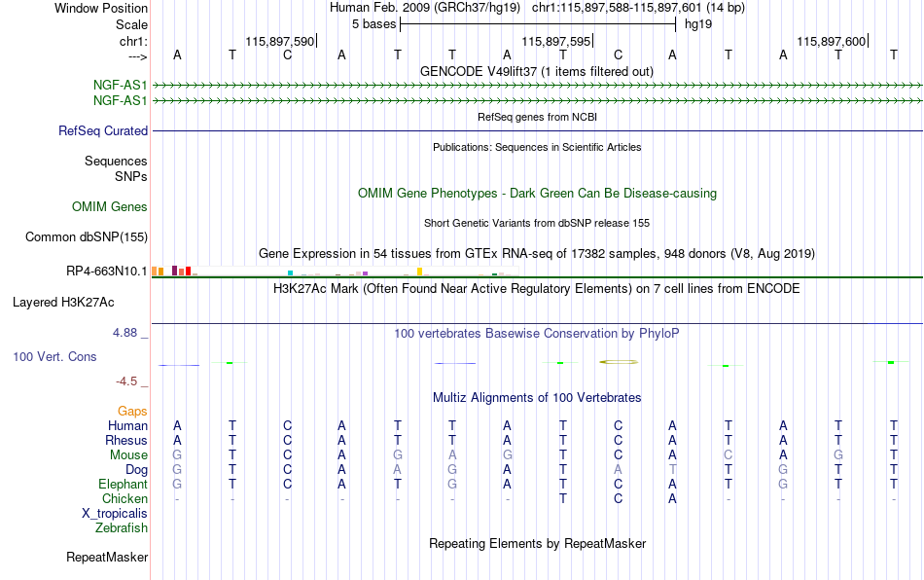
Task: Click Multiz Alignments of 100 Vertebrates title
Action: (537, 397)
